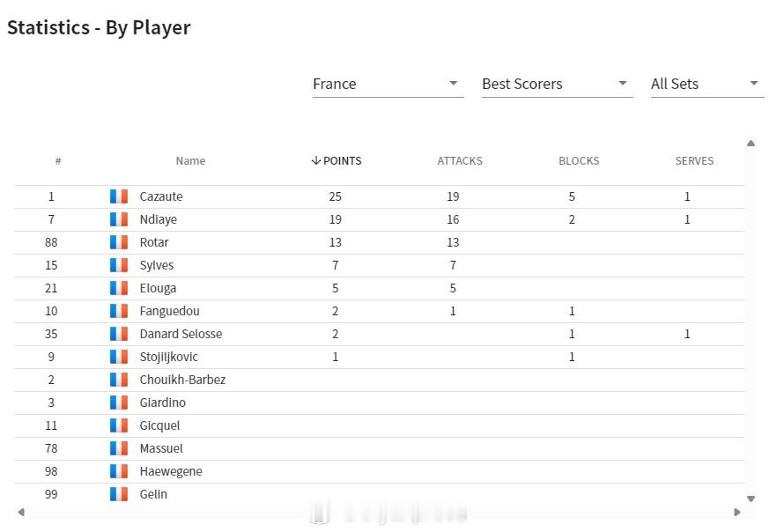Image resolution: width=777 pixels, height=532 pixels.
Task: Click the vertical scrollbar track
Action: (x=751, y=321)
